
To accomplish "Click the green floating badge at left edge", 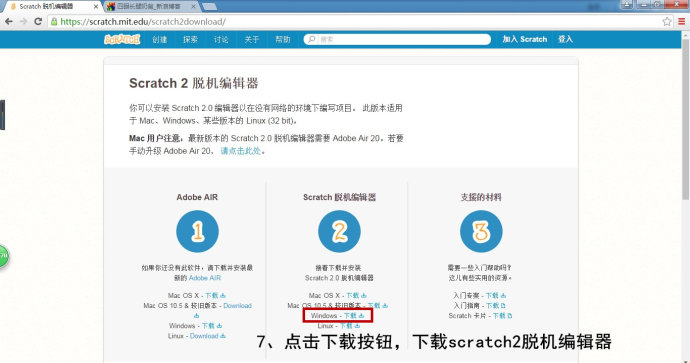I will tap(4, 256).
